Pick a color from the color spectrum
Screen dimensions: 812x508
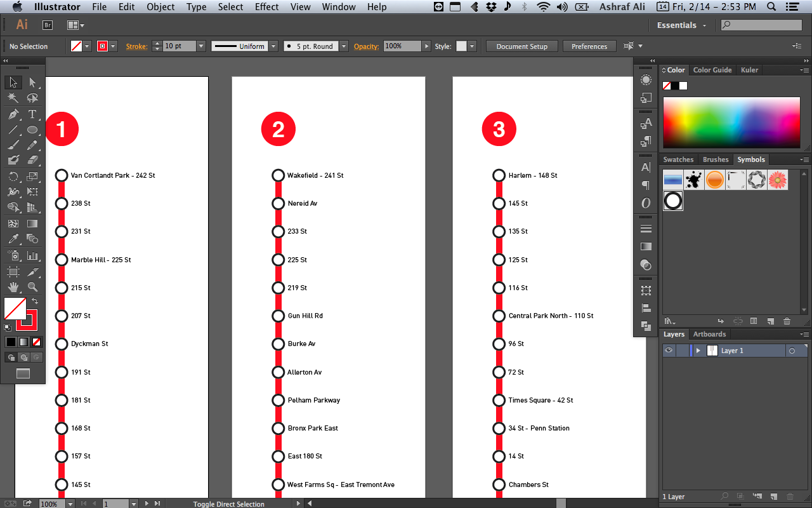(731, 123)
